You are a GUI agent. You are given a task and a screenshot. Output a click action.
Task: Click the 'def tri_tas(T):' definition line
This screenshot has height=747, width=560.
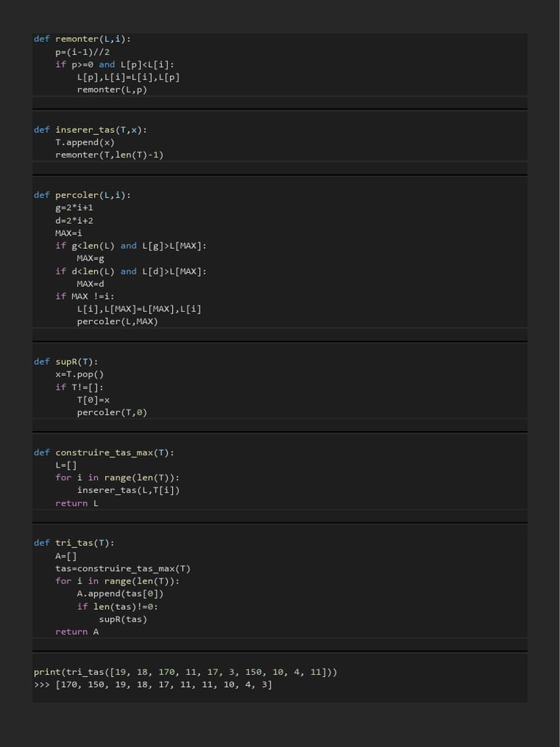pos(74,543)
